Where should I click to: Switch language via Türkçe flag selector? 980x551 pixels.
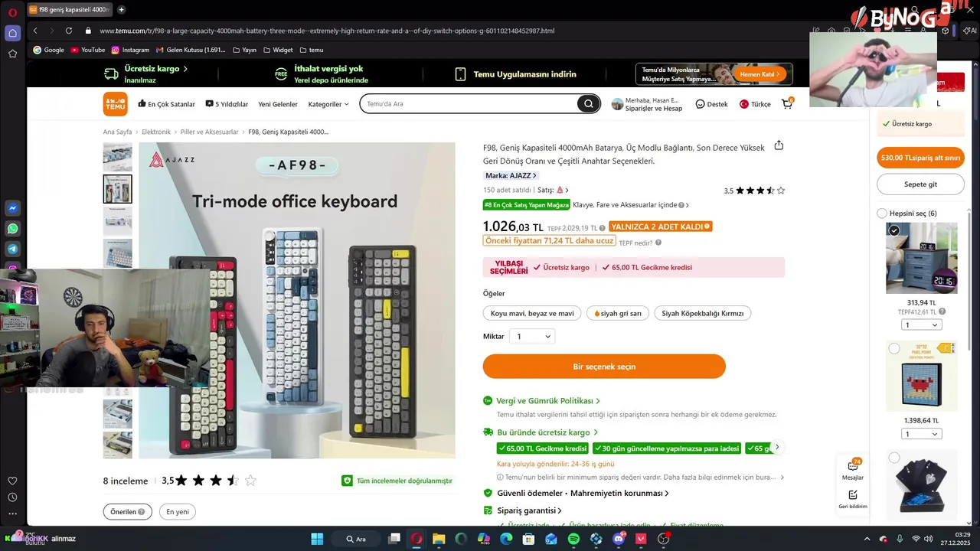[755, 104]
